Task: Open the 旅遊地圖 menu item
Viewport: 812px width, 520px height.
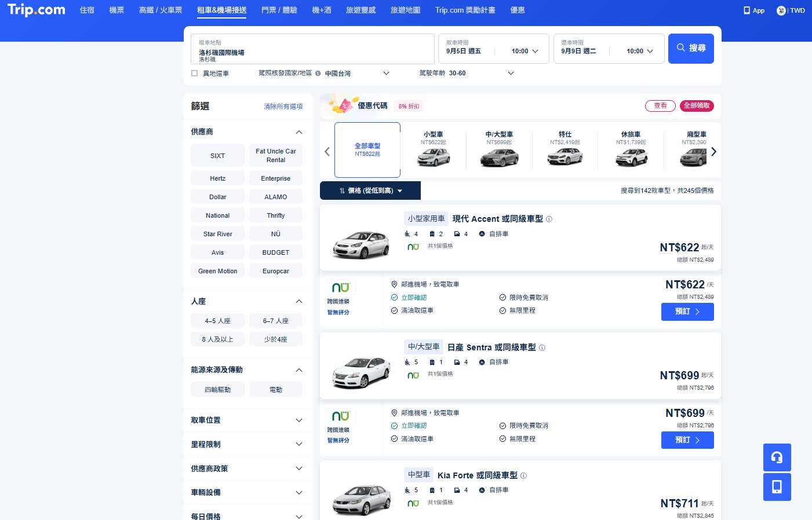Action: pos(405,10)
